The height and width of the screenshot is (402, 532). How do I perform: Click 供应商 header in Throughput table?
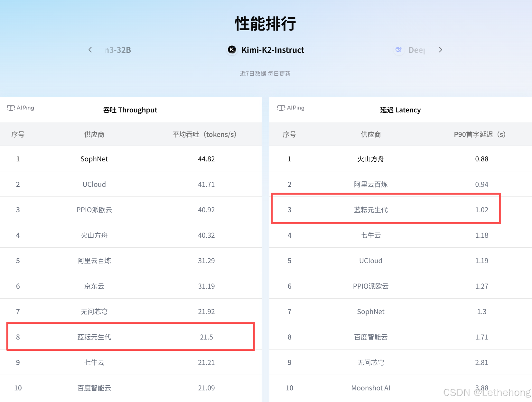[x=94, y=134]
